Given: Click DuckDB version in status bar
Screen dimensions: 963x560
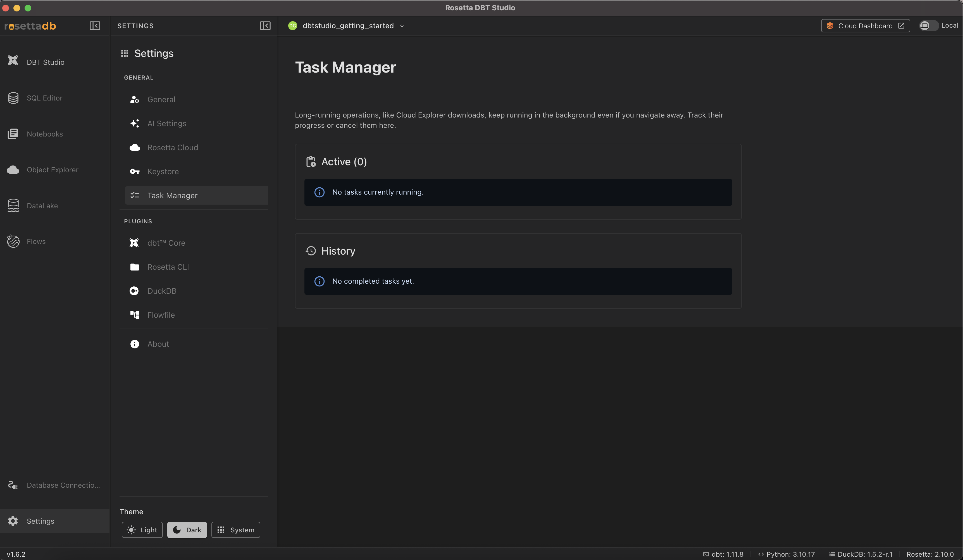Looking at the screenshot, I should pos(860,554).
